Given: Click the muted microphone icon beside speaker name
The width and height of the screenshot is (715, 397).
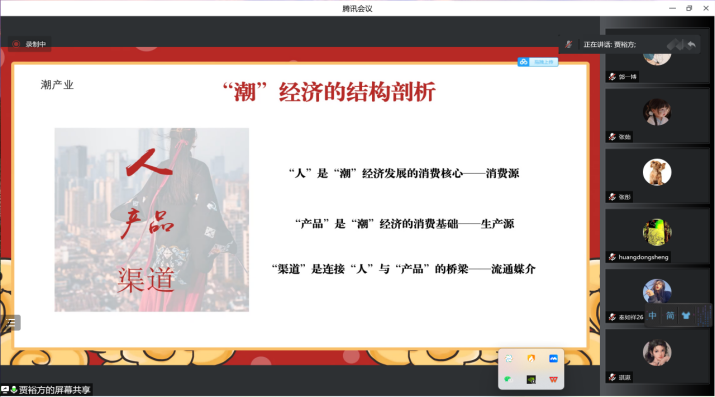Looking at the screenshot, I should tap(569, 44).
